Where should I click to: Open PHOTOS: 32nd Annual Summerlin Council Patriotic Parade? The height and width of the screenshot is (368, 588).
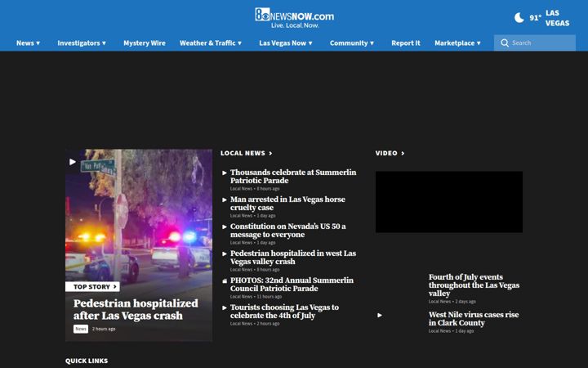coord(292,285)
